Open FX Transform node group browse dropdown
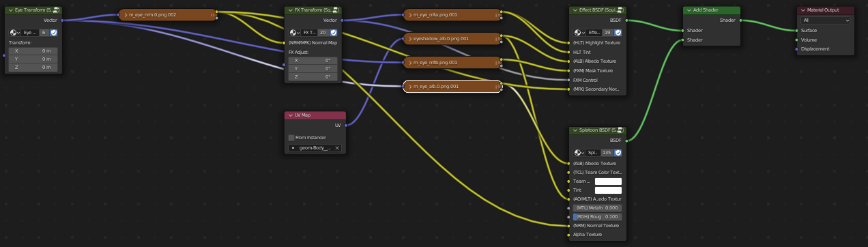Image resolution: width=868 pixels, height=247 pixels. point(294,32)
